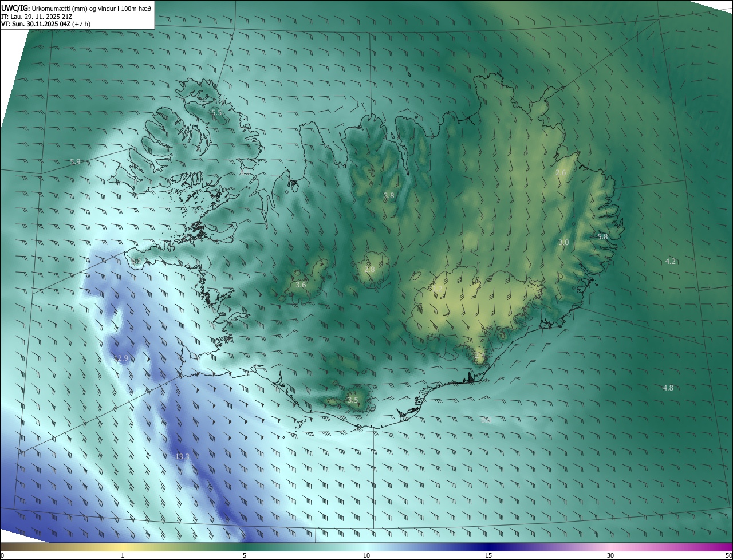Pick the 5.9 value label west of the Westfjords
733x560 pixels.
[x=75, y=162]
